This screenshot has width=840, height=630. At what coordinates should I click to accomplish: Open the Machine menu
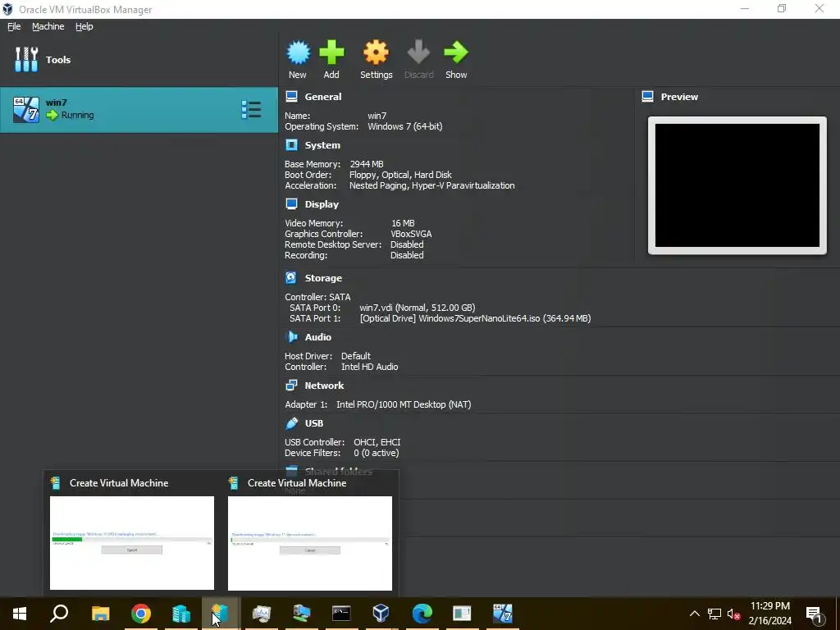(x=48, y=26)
